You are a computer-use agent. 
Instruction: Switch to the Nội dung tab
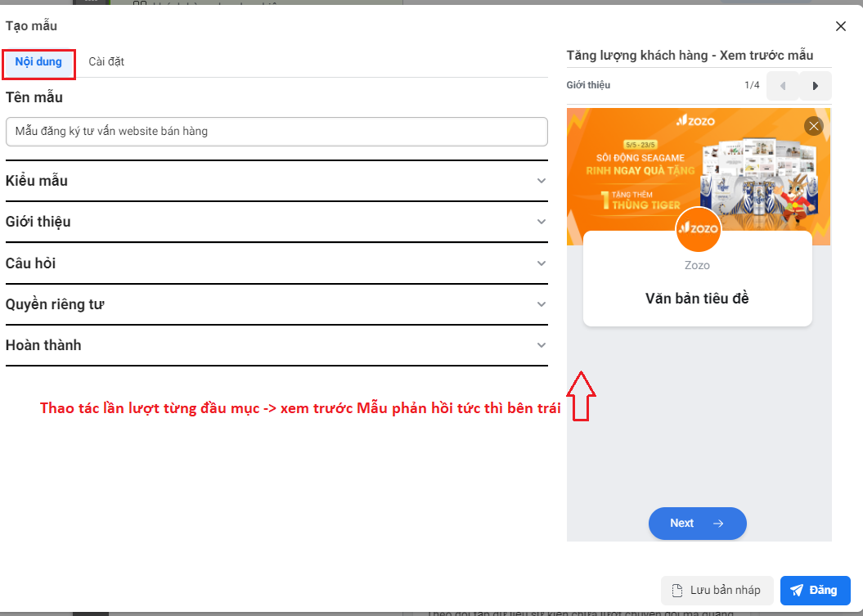coord(38,62)
